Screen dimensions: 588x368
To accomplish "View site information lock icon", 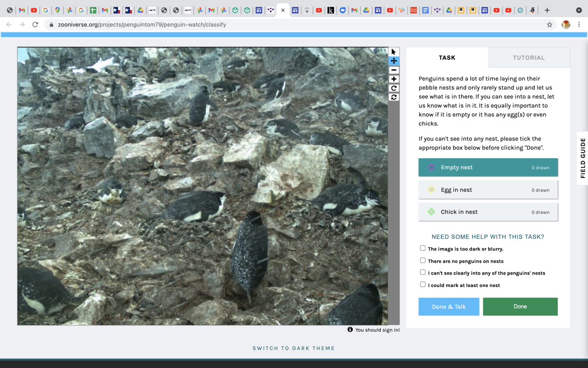I will coord(51,25).
